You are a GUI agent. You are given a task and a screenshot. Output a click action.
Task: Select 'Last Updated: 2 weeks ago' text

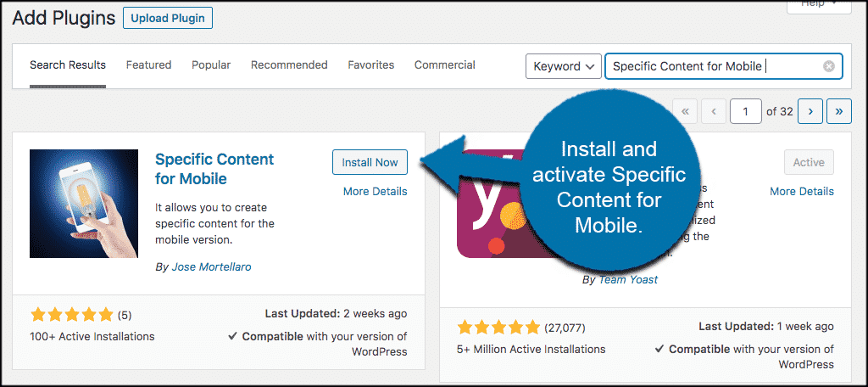coord(336,314)
